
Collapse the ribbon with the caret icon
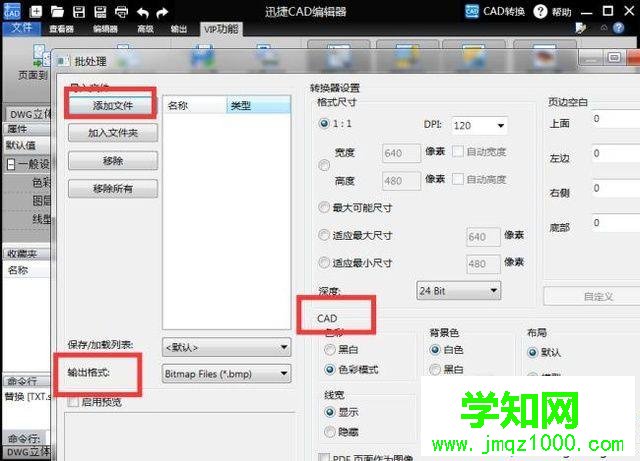click(x=604, y=28)
